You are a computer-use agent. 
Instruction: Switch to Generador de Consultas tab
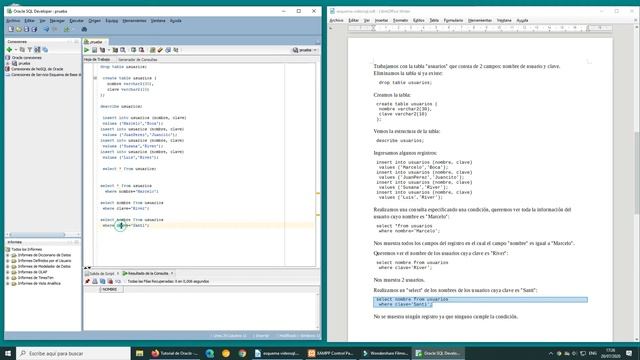138,59
